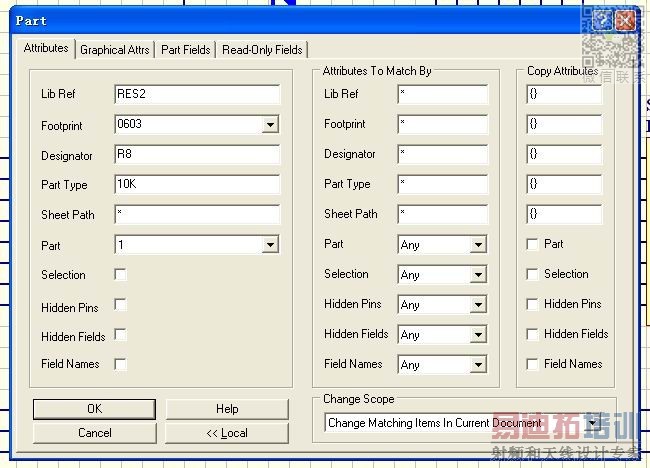Viewport: 650px width, 468px height.
Task: Click the OK button
Action: pyautogui.click(x=95, y=409)
